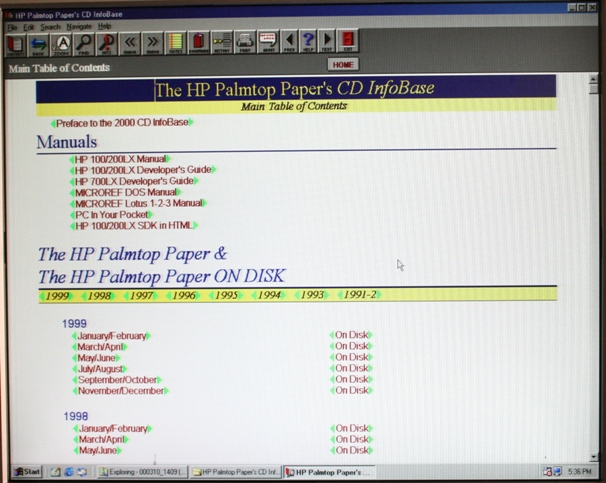The image size is (606, 483).
Task: Open PC In Your Pocket link
Action: [112, 214]
